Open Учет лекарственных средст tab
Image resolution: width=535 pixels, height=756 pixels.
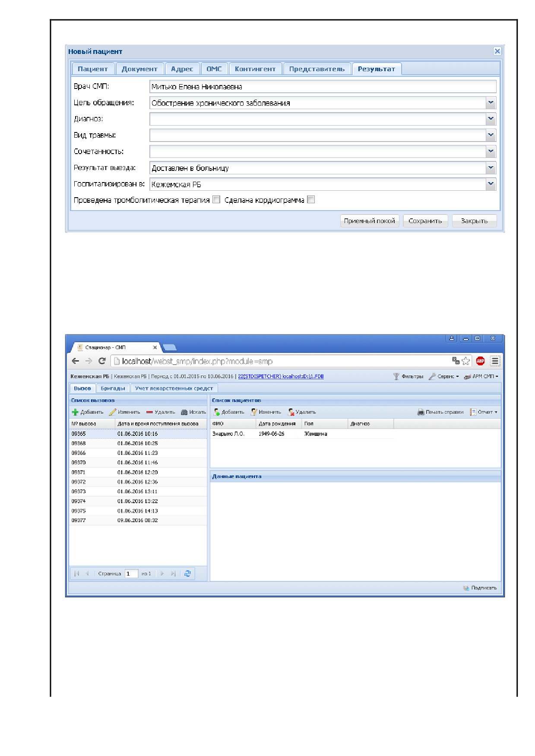[x=174, y=388]
